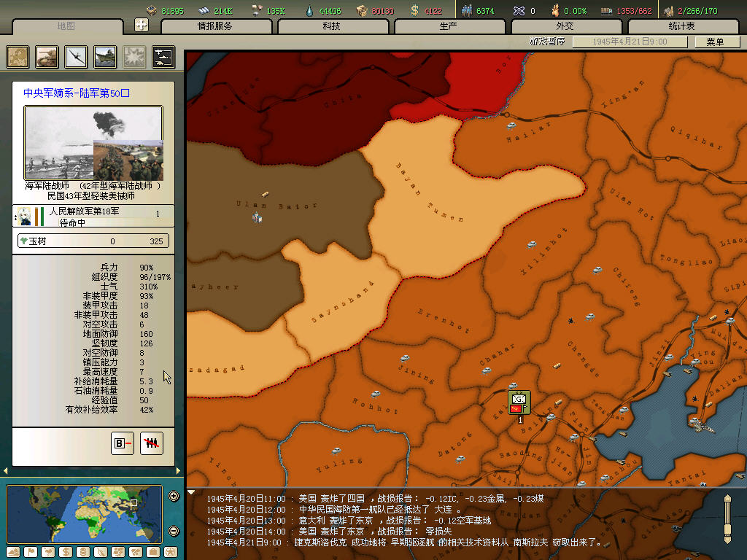Select the air units plane icon
The height and width of the screenshot is (560, 747).
(76, 57)
